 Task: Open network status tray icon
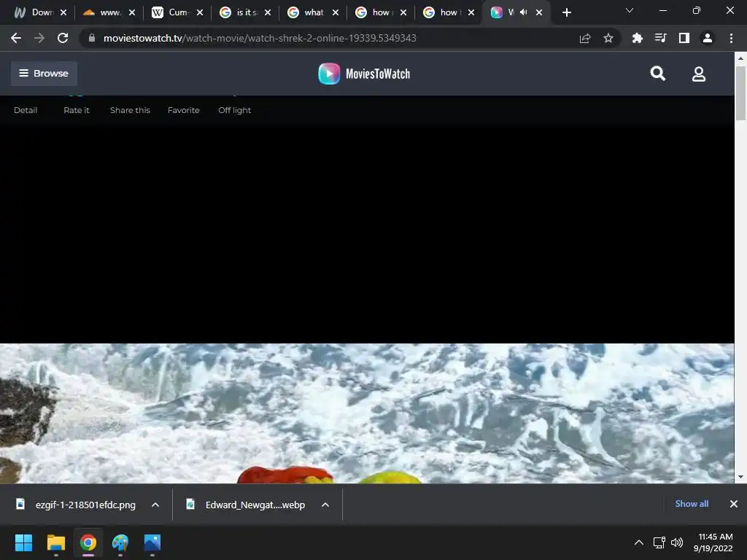click(x=659, y=542)
